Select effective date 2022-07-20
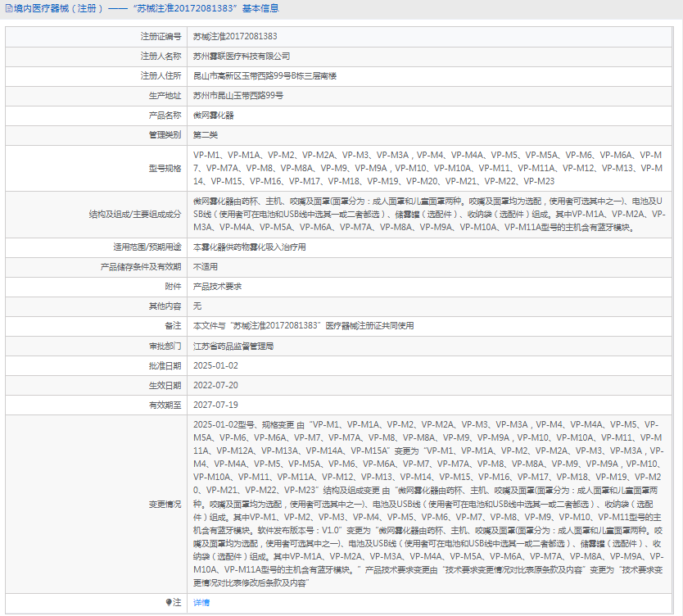The image size is (683, 616). point(215,385)
